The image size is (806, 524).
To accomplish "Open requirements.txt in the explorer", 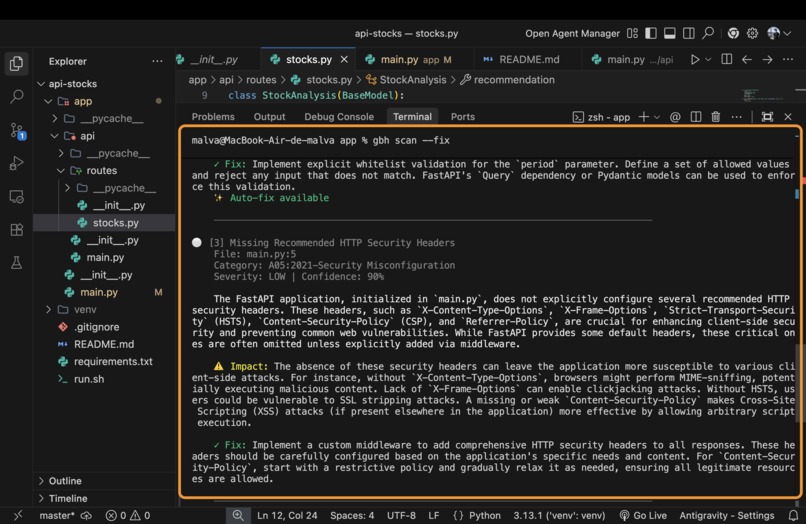I will 104,362.
